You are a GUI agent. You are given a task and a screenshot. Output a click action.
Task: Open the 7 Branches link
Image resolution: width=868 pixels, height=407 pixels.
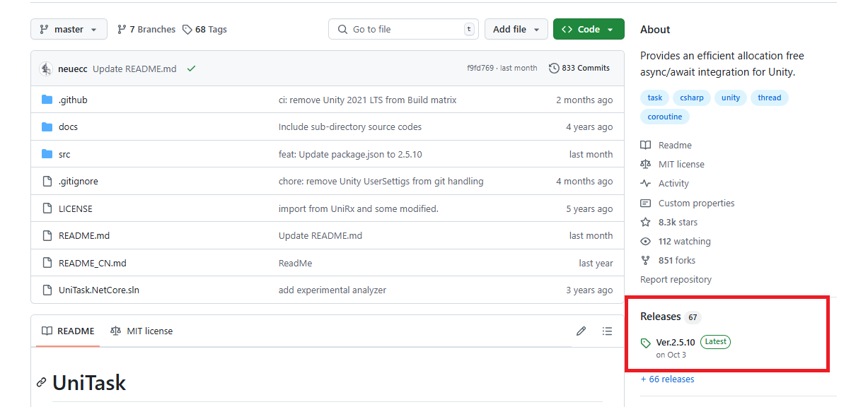(x=146, y=29)
